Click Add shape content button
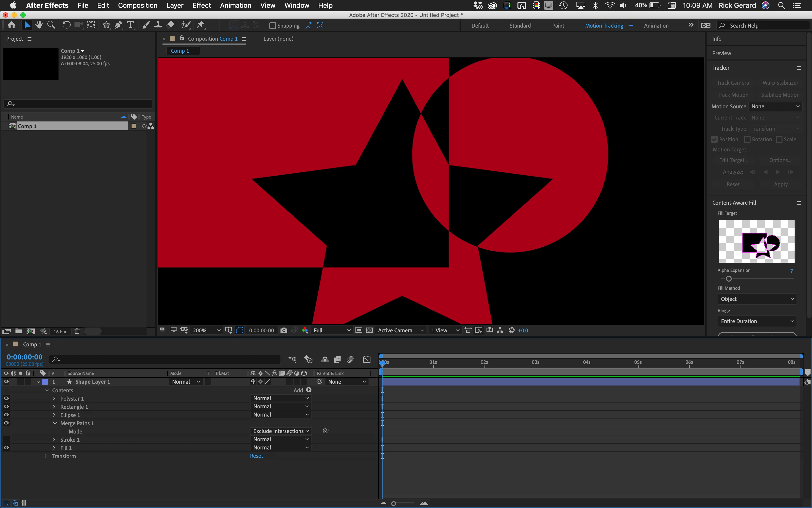This screenshot has width=812, height=508. [309, 390]
